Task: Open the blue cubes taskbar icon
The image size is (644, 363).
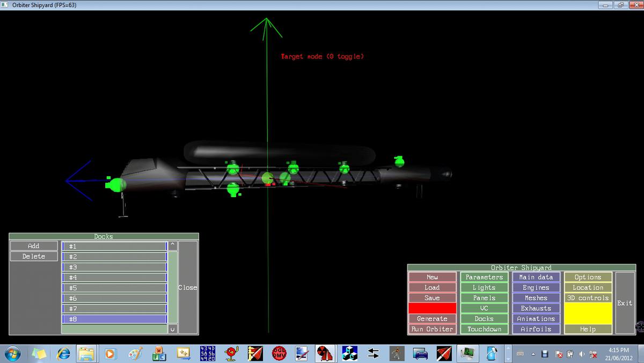Action: coord(350,353)
